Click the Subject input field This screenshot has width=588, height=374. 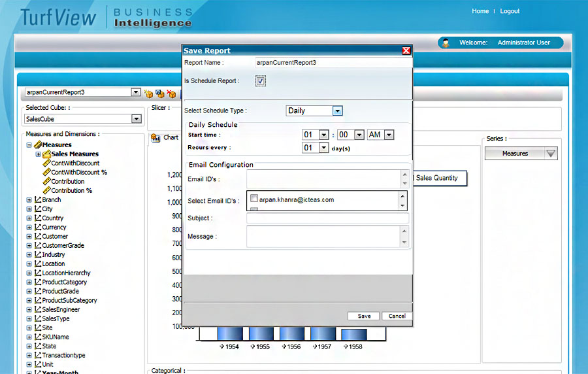coord(327,218)
